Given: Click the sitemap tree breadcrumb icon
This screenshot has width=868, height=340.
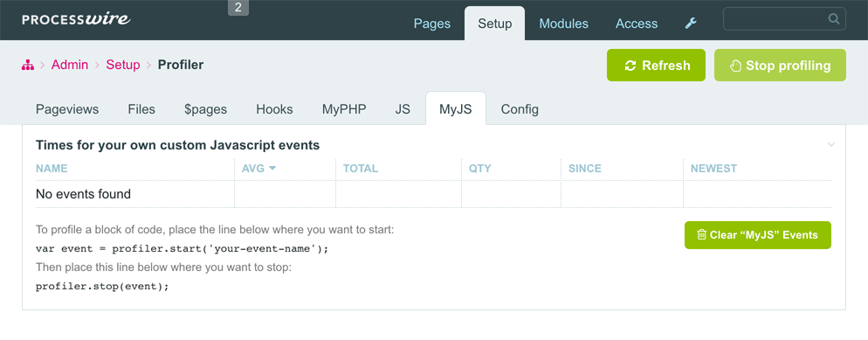Looking at the screenshot, I should click(28, 66).
